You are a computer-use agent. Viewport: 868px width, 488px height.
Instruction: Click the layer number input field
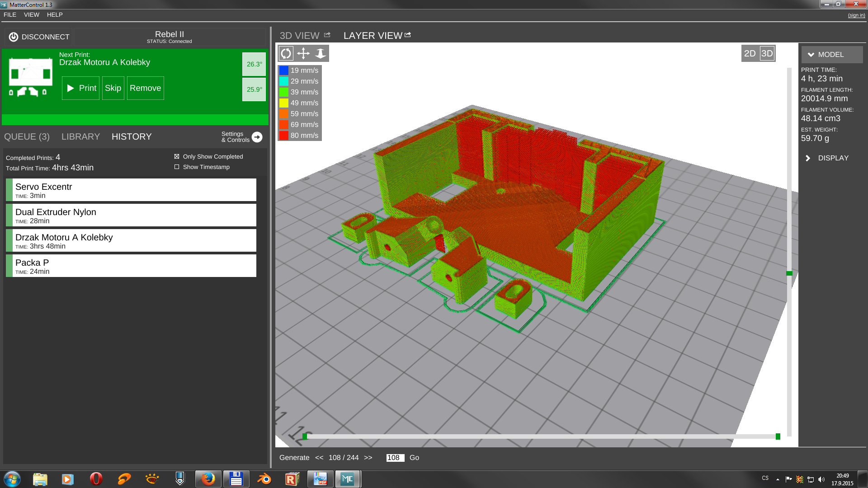click(x=395, y=458)
